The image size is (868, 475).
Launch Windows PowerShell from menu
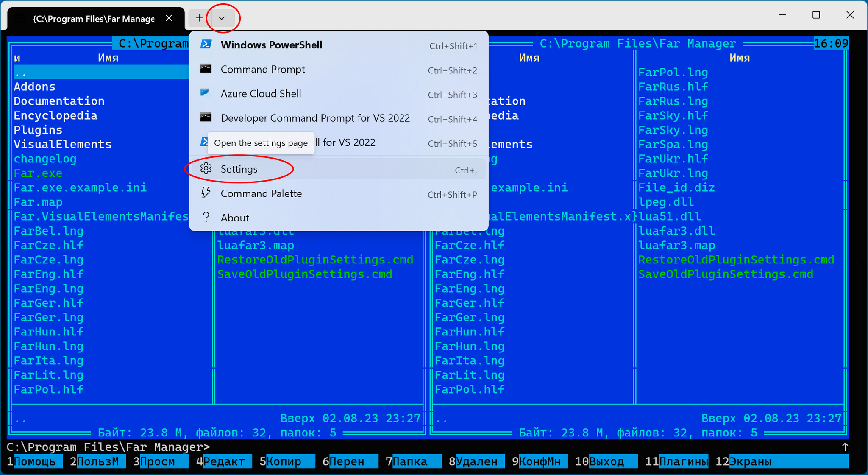tap(339, 45)
